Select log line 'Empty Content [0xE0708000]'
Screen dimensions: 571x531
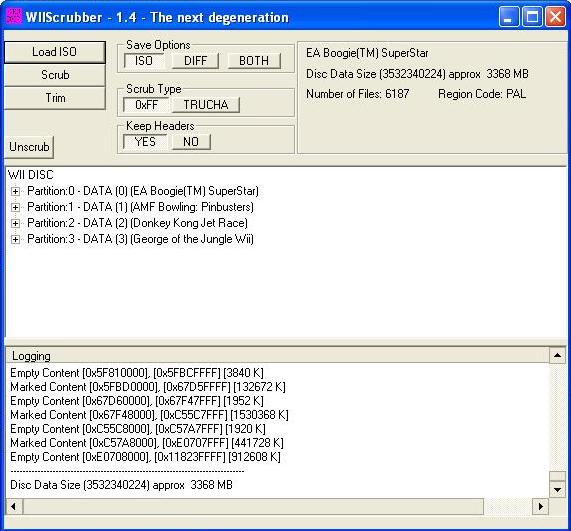145,457
